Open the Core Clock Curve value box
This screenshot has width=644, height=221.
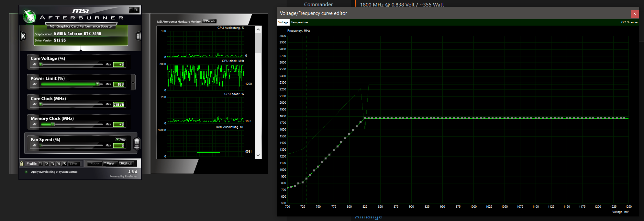(119, 104)
